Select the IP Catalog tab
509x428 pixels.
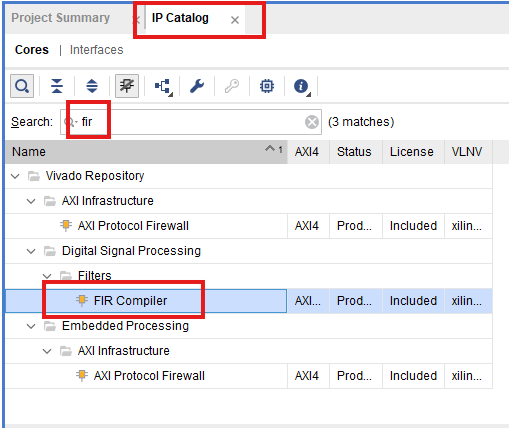pos(180,18)
